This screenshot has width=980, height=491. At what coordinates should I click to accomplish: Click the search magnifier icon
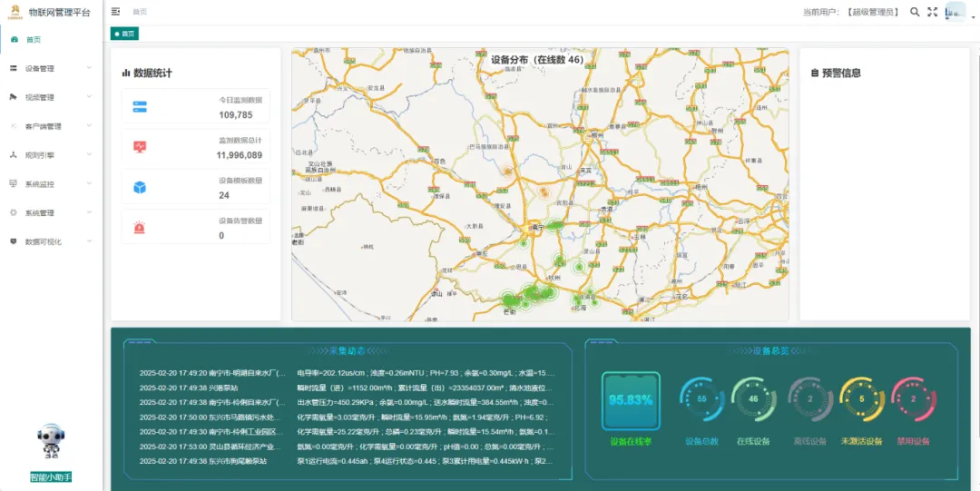tap(915, 12)
